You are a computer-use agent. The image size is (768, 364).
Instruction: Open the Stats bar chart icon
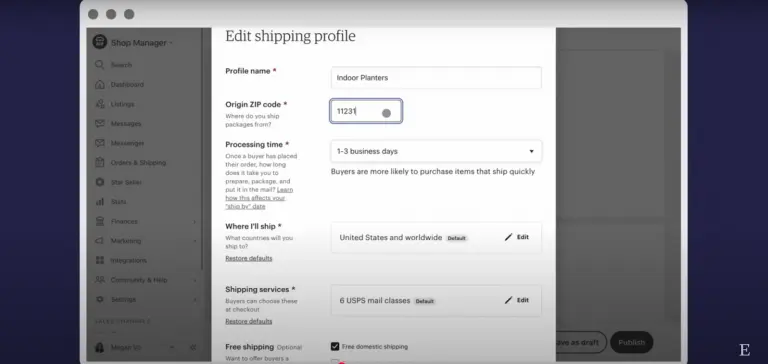click(100, 201)
